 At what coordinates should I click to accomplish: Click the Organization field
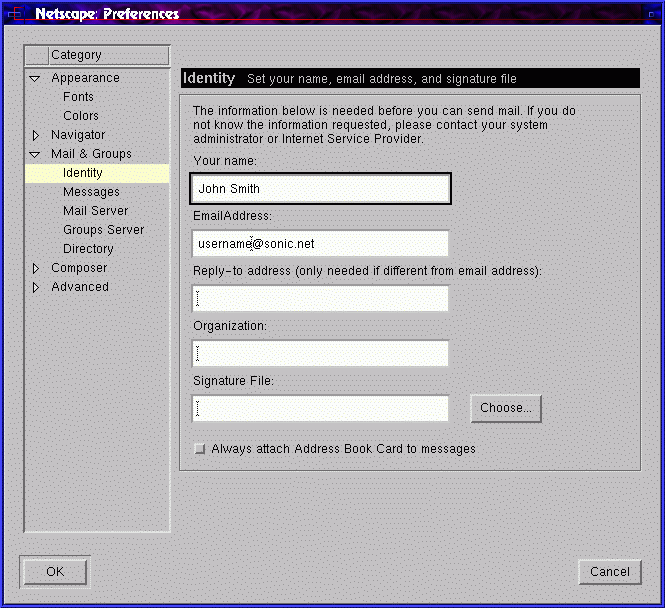pos(320,354)
